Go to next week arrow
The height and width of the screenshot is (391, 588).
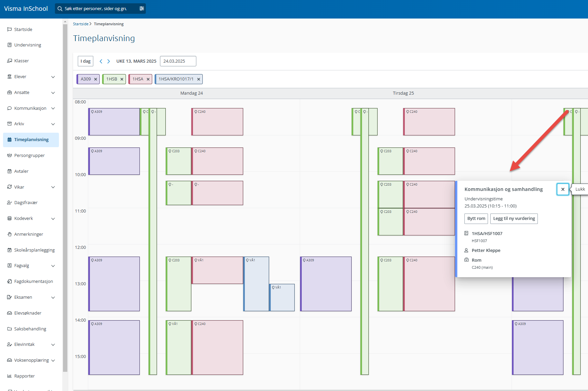pyautogui.click(x=108, y=61)
